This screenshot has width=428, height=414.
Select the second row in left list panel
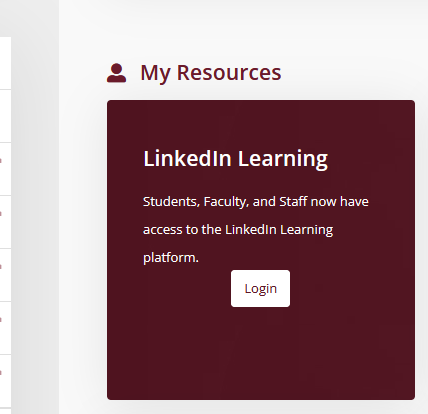pyautogui.click(x=5, y=116)
